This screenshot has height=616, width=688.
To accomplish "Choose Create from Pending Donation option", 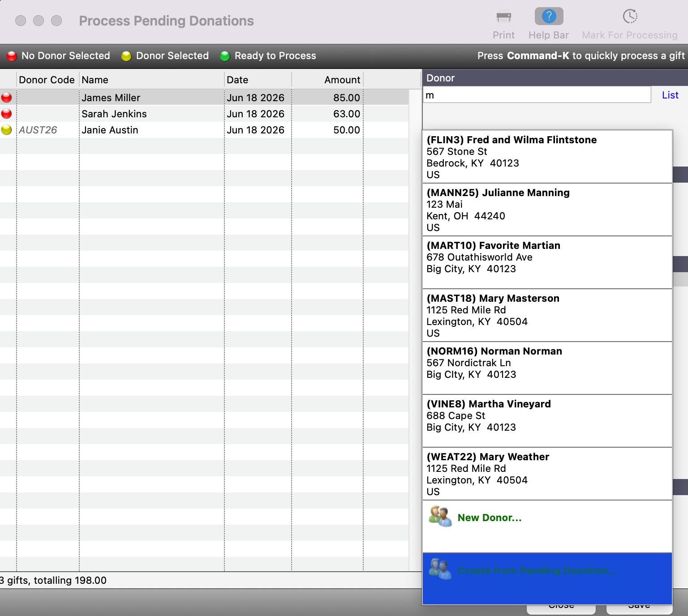I will point(547,579).
